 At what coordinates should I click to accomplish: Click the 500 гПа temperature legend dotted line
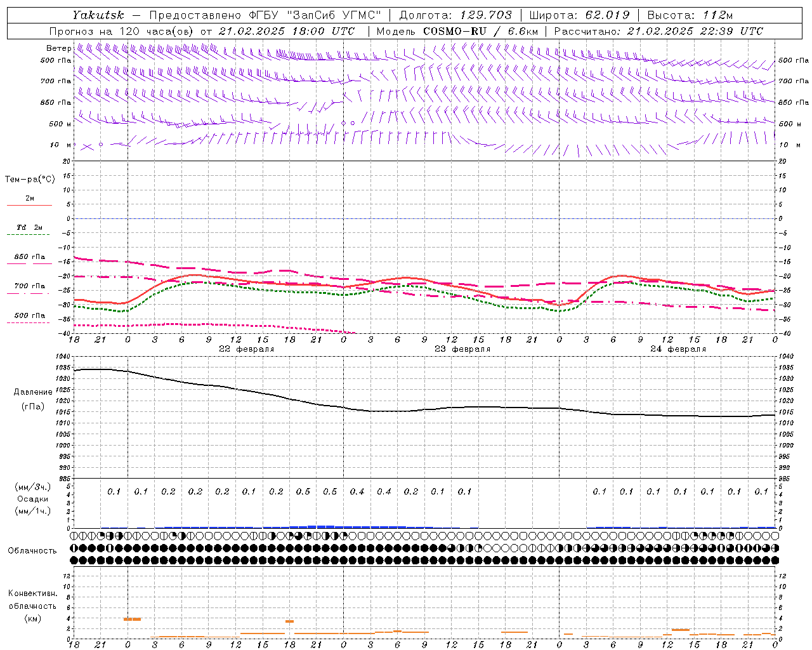(29, 323)
